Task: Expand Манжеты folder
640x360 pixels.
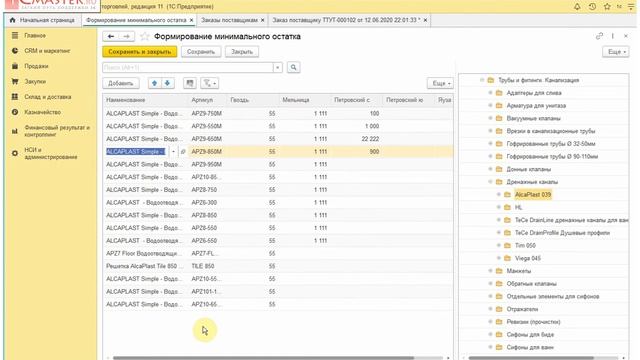Action: coord(490,271)
